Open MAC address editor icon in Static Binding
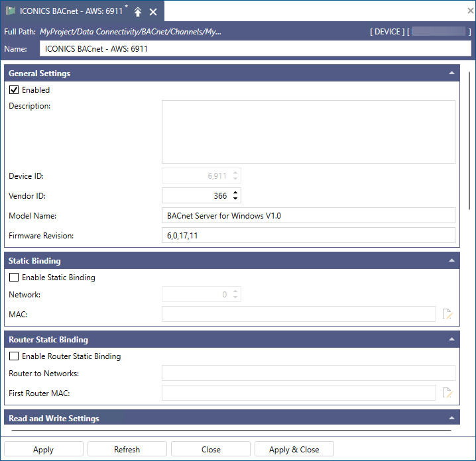 pyautogui.click(x=447, y=314)
